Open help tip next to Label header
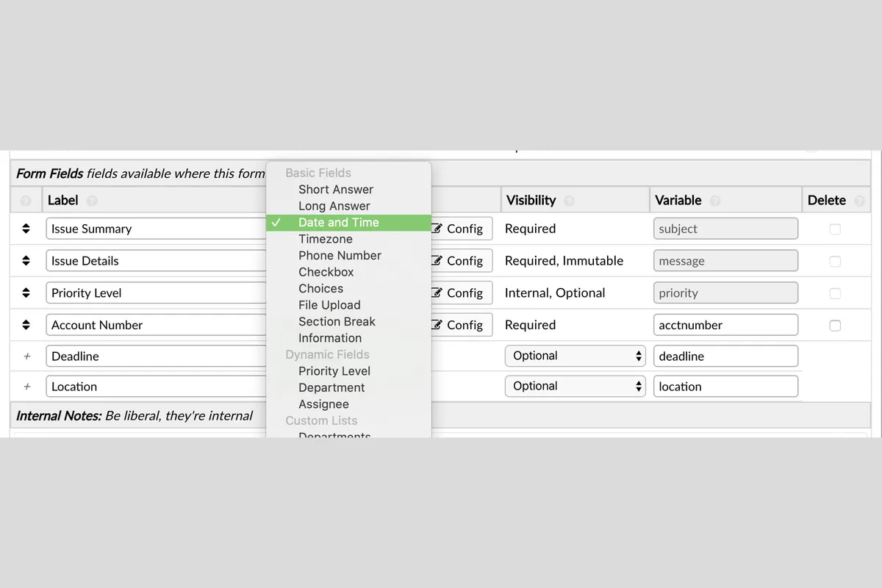882x588 pixels. tap(91, 201)
